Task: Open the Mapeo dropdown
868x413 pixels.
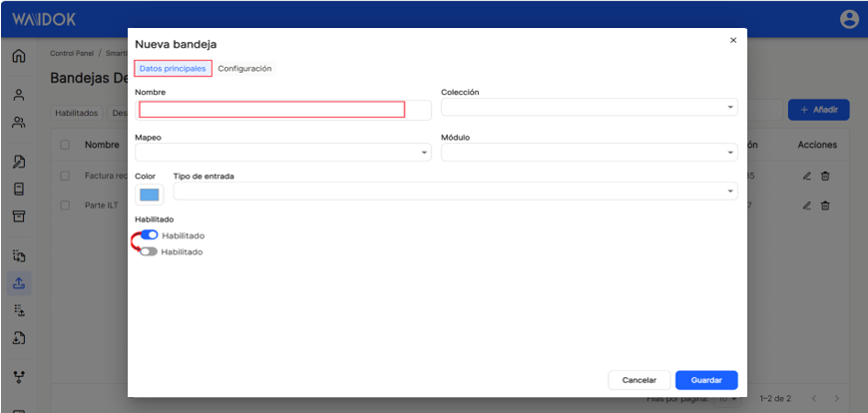Action: pos(283,153)
